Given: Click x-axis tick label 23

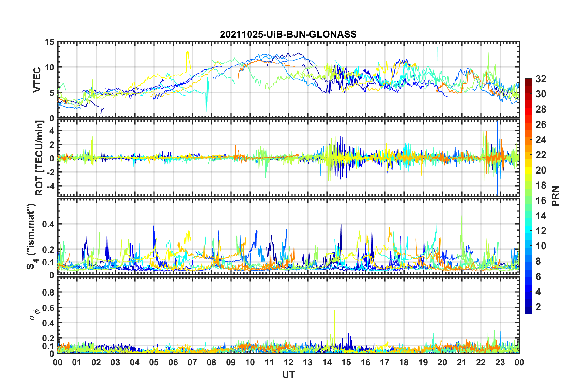Looking at the screenshot, I should (x=500, y=363).
